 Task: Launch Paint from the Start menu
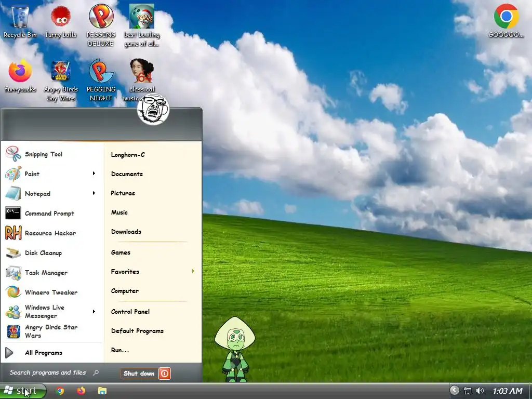point(52,174)
